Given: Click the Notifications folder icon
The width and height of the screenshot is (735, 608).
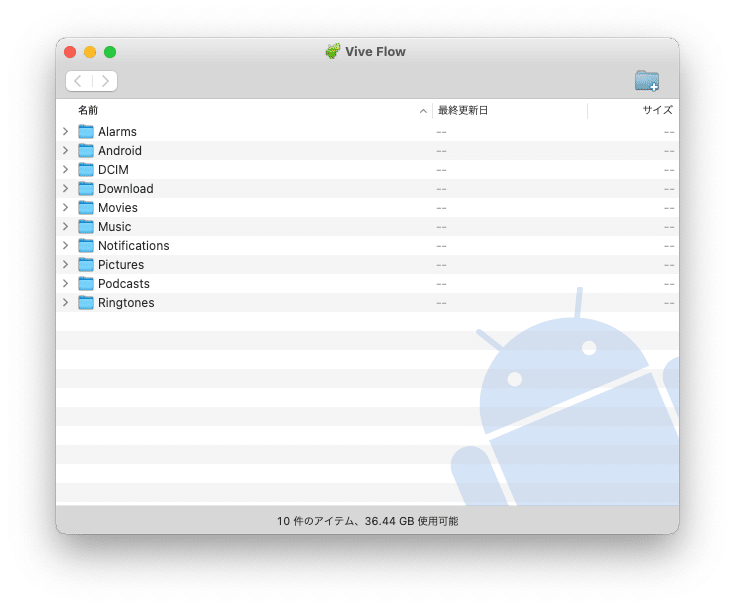Looking at the screenshot, I should pos(86,246).
